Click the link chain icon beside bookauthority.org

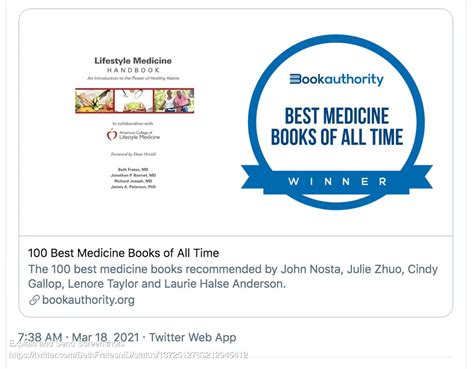tap(34, 300)
